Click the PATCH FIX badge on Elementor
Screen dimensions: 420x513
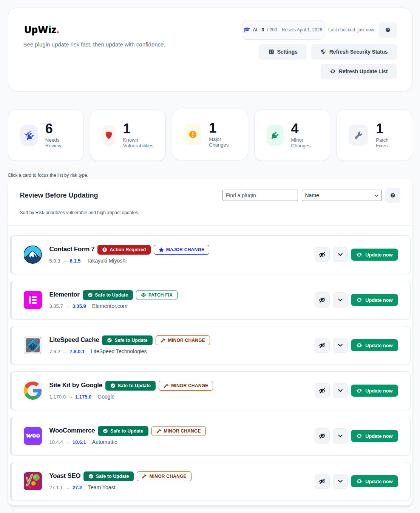point(157,295)
